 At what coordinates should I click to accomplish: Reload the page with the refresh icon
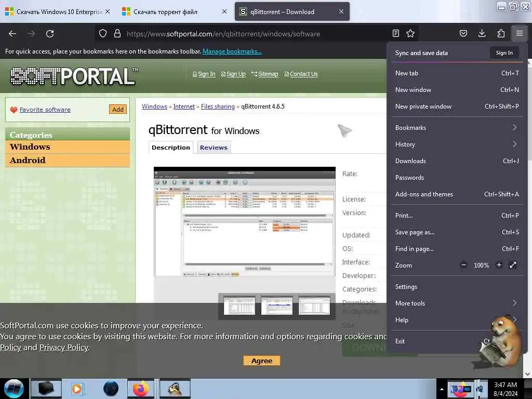click(x=50, y=34)
